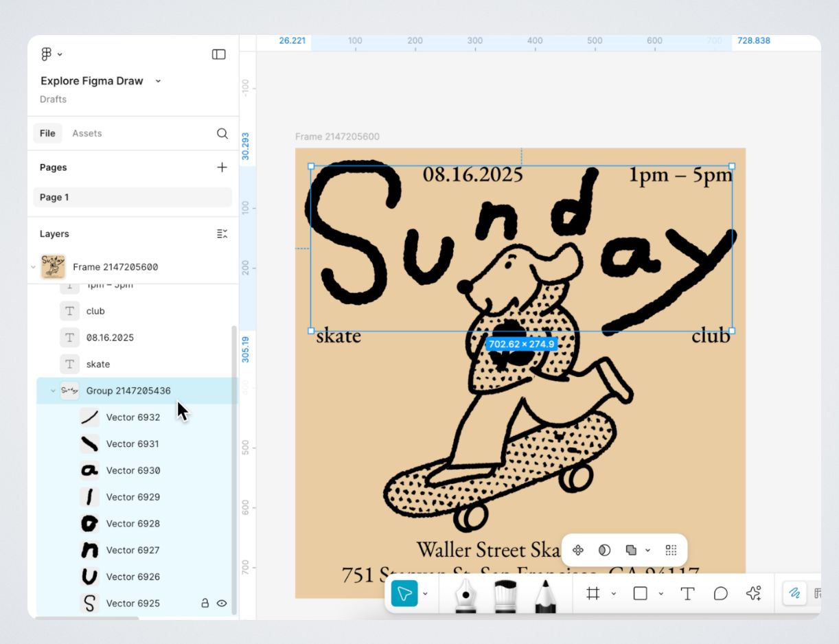
Task: Open Move tool options dropdown arrow
Action: tap(425, 593)
